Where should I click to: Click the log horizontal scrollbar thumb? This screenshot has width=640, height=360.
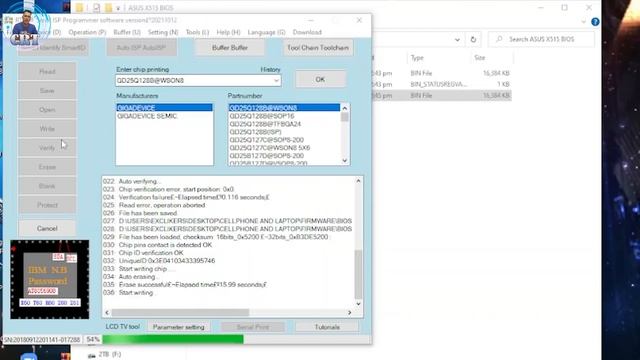pos(180,312)
